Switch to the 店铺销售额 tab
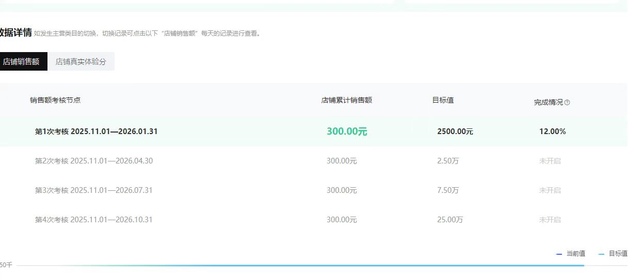Screen dimensions: 644x279 [x=21, y=61]
